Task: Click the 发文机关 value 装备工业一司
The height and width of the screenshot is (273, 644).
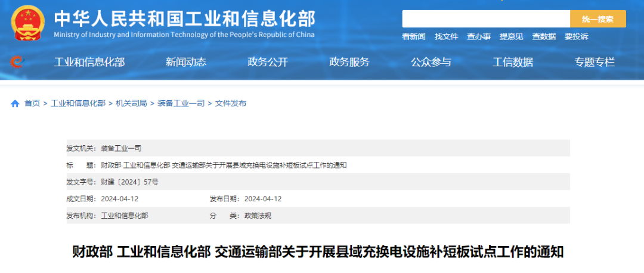Action: pyautogui.click(x=121, y=148)
